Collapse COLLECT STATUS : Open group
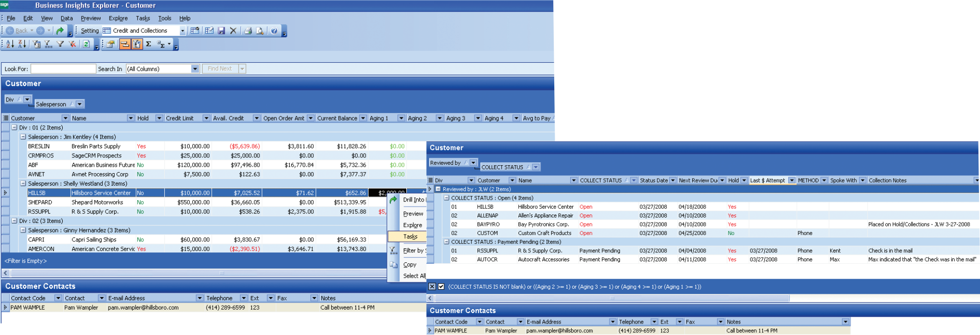Screen dimensions: 980x335 point(447,198)
